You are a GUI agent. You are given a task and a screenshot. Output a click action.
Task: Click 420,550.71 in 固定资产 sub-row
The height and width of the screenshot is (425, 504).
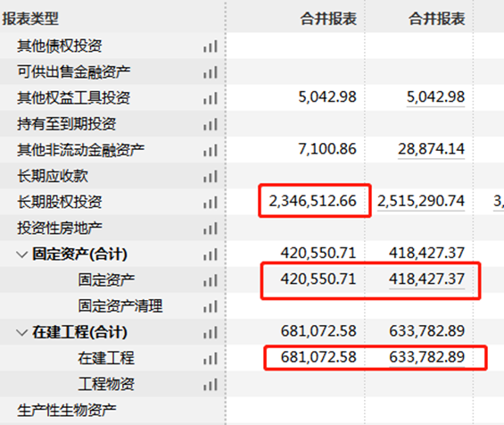point(318,279)
